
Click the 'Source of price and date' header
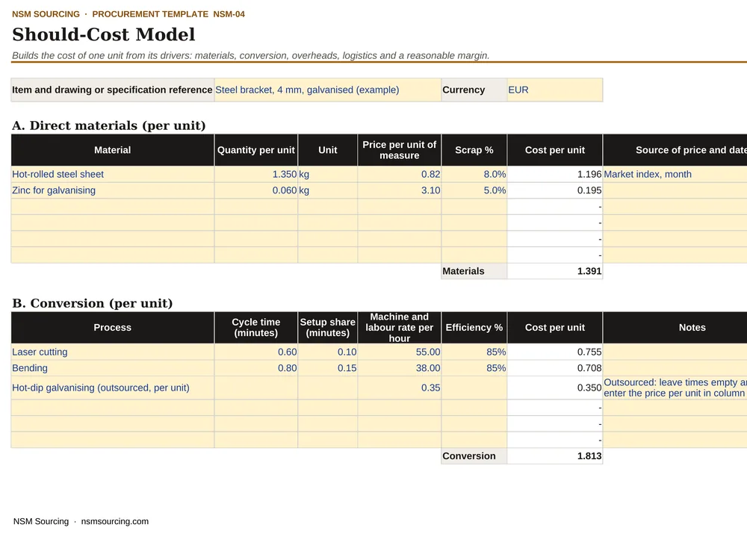[675, 150]
